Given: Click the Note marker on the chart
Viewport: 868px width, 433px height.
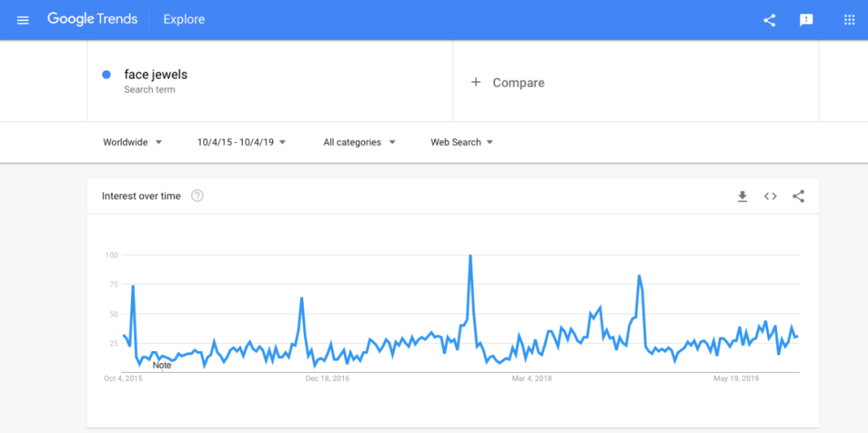Looking at the screenshot, I should point(162,366).
